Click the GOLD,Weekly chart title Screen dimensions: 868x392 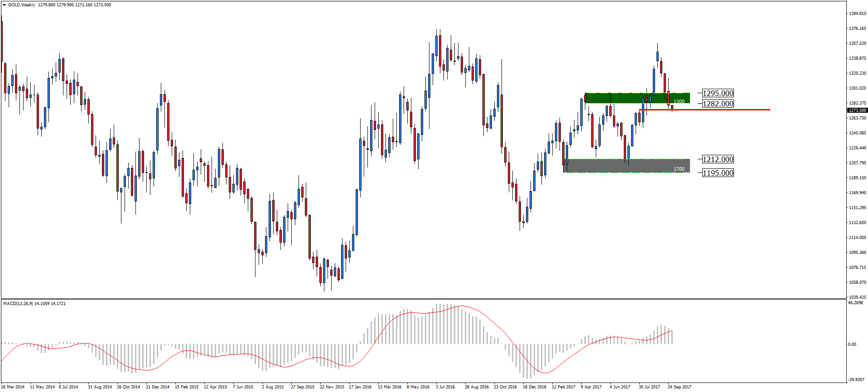pos(21,5)
